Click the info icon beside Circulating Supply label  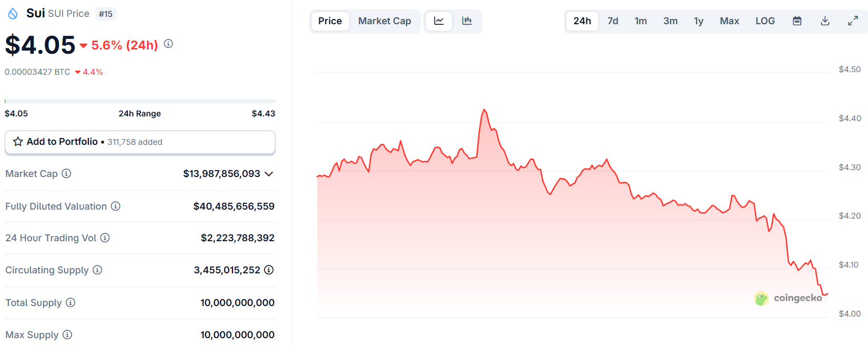tap(97, 270)
